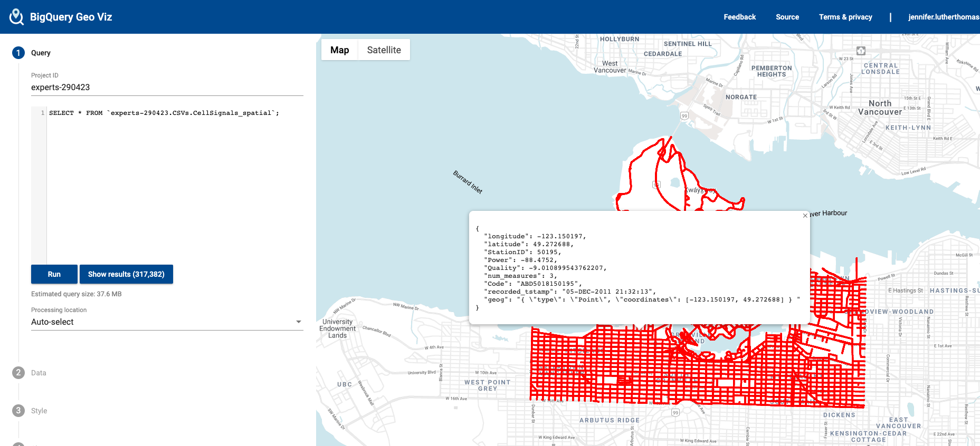Click the CEDARDALE map label

point(663,54)
